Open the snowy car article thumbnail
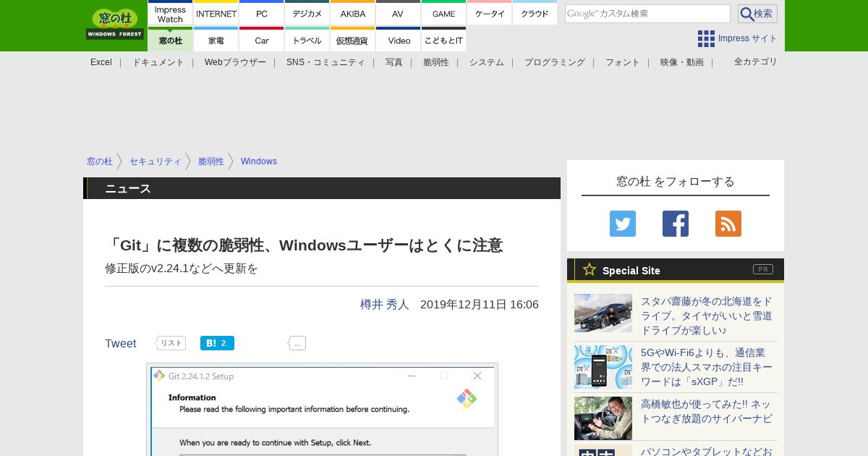This screenshot has width=868, height=456. pyautogui.click(x=603, y=313)
